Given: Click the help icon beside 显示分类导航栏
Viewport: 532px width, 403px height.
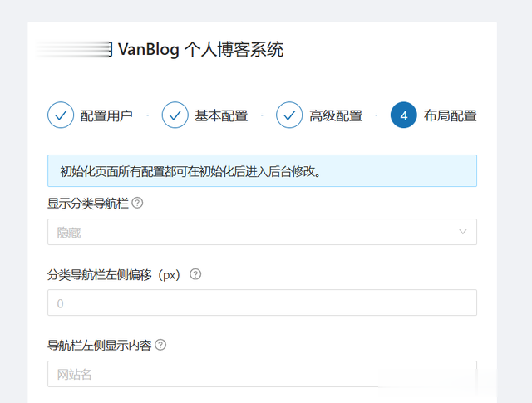Looking at the screenshot, I should tap(137, 204).
